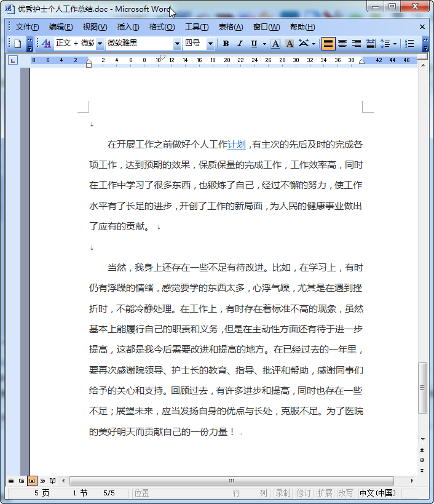Apply character border icon
The width and height of the screenshot is (434, 504).
275,44
